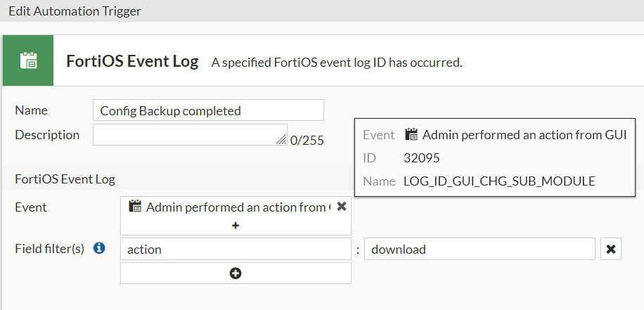644x310 pixels.
Task: Show Field filter(s) info tooltip icon
Action: [99, 248]
